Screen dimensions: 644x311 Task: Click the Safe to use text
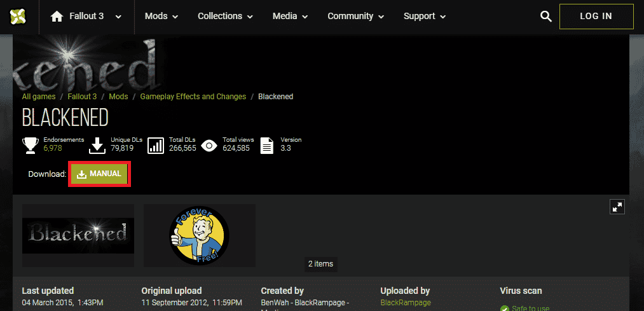531,308
